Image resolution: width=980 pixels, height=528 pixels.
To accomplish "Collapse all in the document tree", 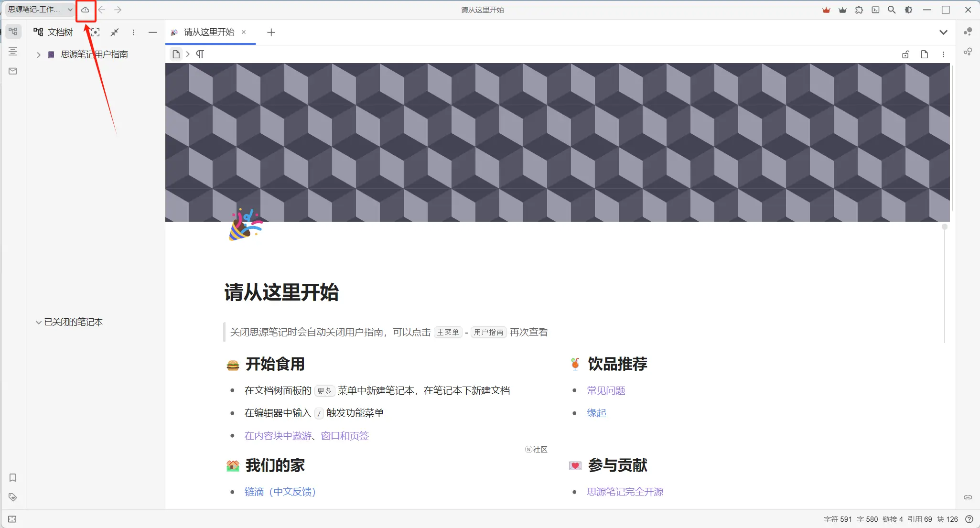I will 115,32.
